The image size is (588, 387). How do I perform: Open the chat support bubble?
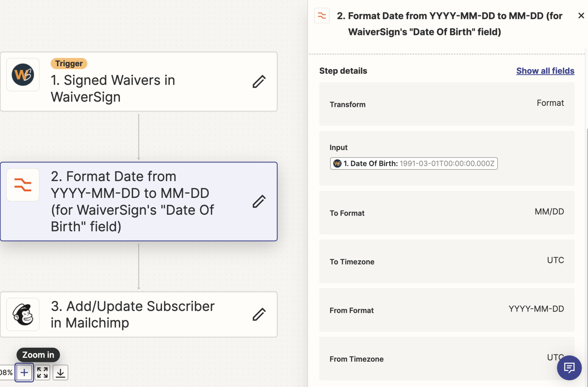[x=569, y=368]
